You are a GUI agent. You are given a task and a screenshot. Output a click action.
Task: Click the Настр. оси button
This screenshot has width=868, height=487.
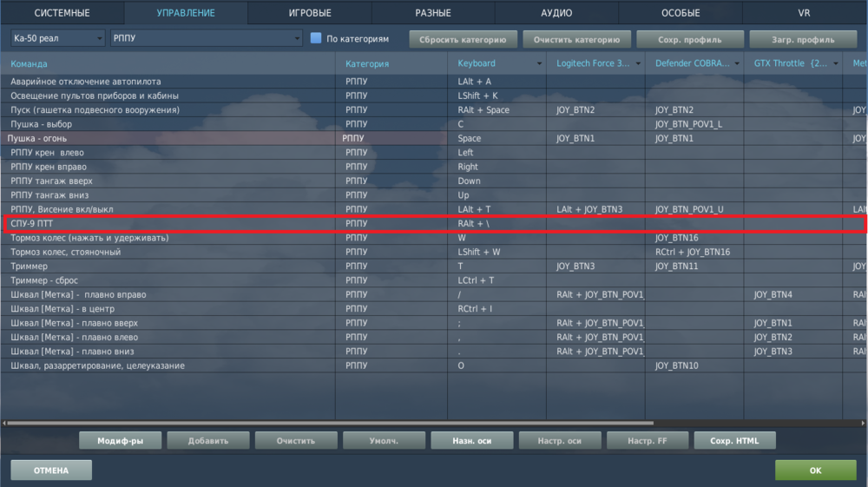pyautogui.click(x=560, y=440)
